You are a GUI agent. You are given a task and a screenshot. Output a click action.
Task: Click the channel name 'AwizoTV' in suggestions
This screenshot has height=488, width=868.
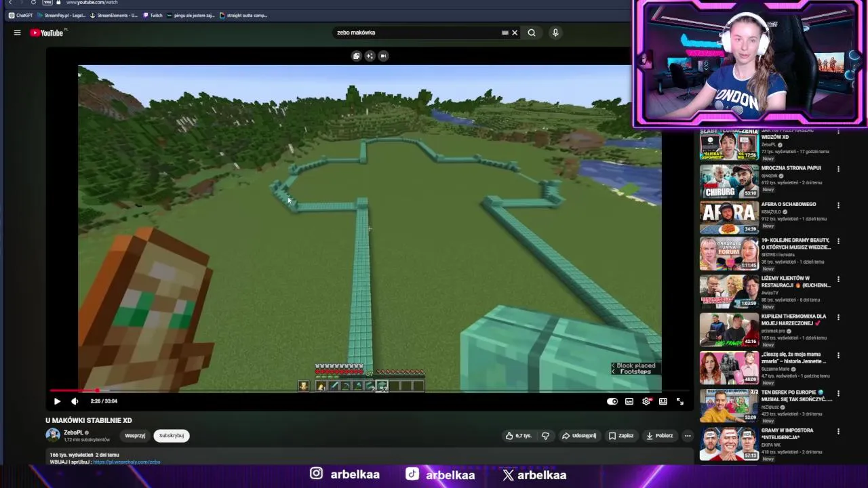tap(770, 293)
